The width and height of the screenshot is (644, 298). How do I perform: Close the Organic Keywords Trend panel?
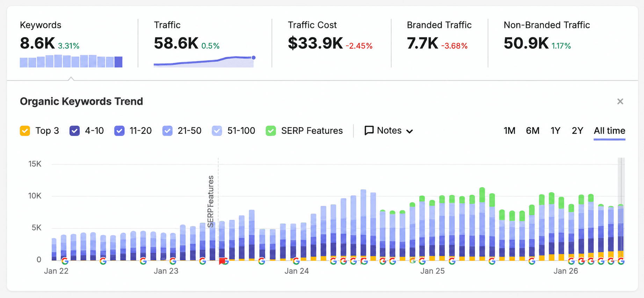(x=620, y=101)
